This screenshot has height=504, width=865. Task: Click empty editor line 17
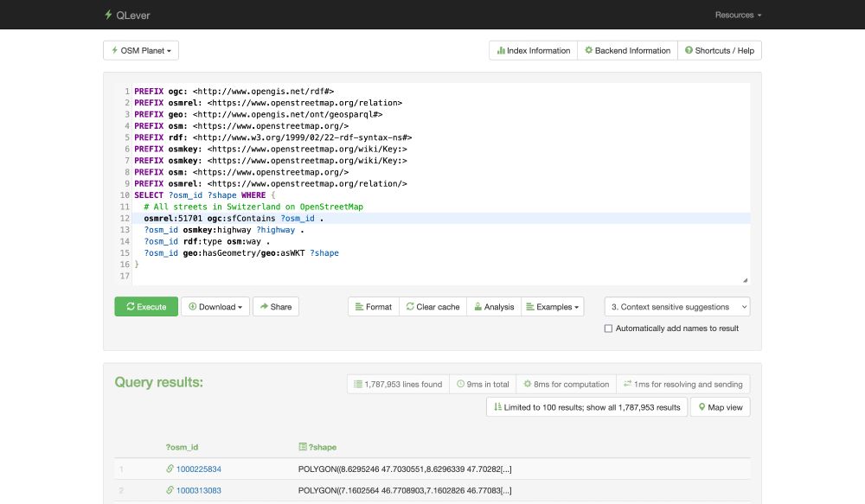point(441,277)
